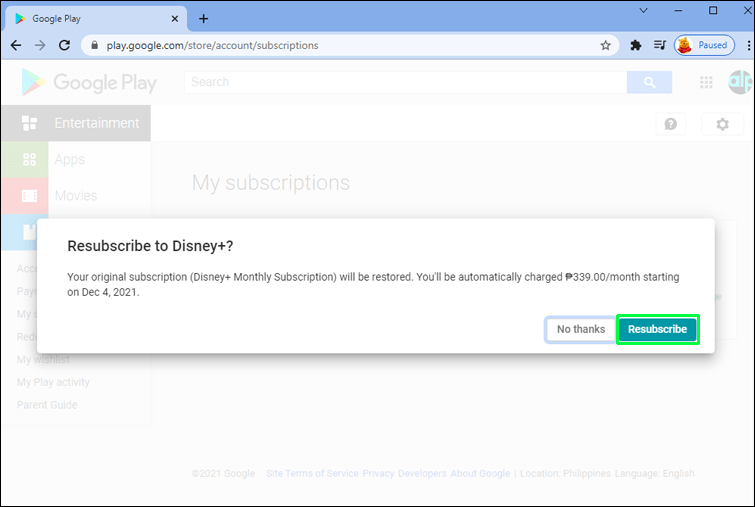Open the settings gear icon
The image size is (755, 507).
722,124
